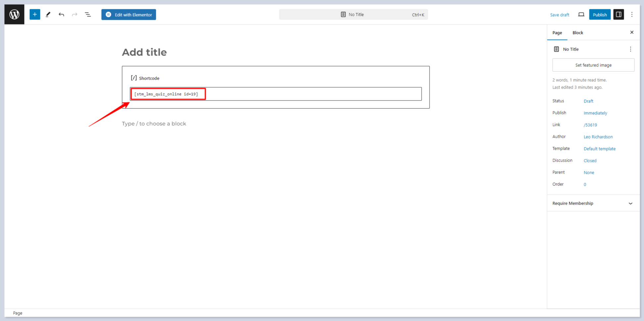
Task: Switch to the Block tab
Action: pos(577,33)
